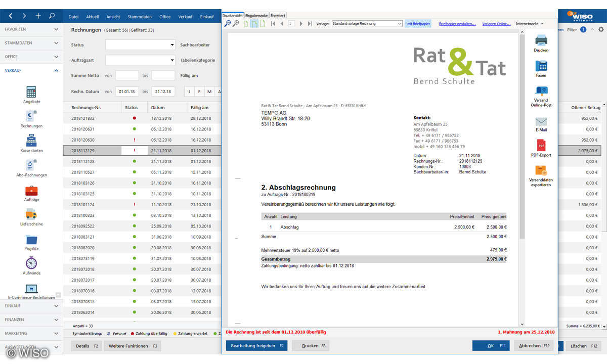
Task: Collapse the Verkauf sidebar section
Action: click(31, 70)
